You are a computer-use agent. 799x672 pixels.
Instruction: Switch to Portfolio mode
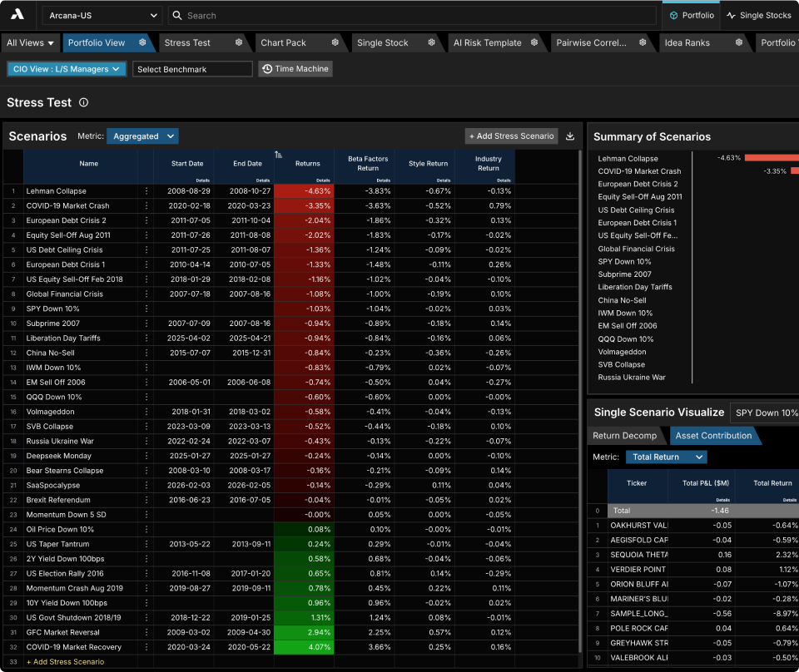tap(691, 15)
